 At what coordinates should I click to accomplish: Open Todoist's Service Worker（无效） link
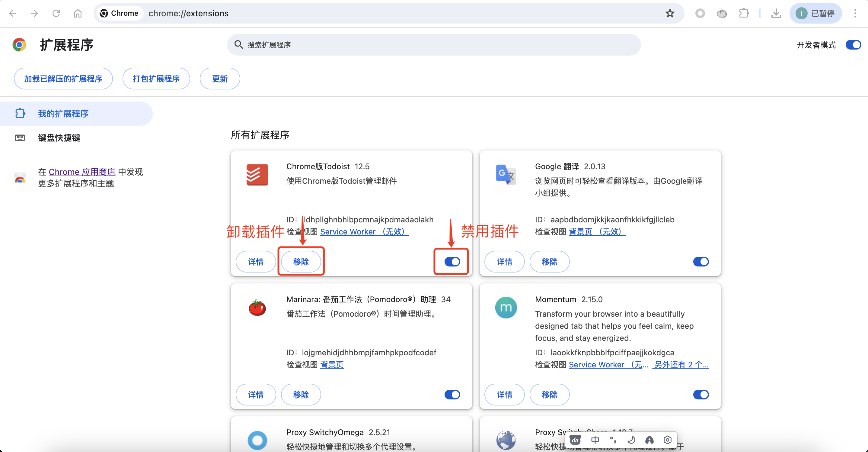click(x=364, y=232)
